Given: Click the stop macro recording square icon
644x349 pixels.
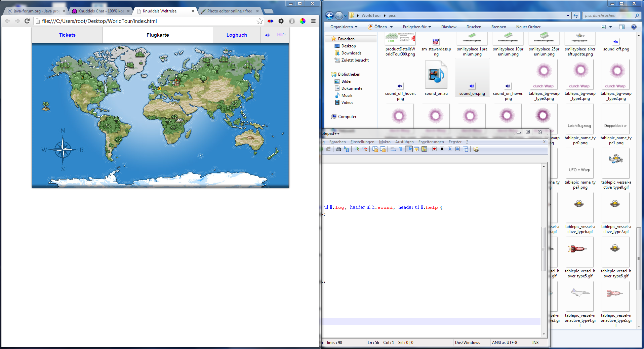Looking at the screenshot, I should 442,149.
